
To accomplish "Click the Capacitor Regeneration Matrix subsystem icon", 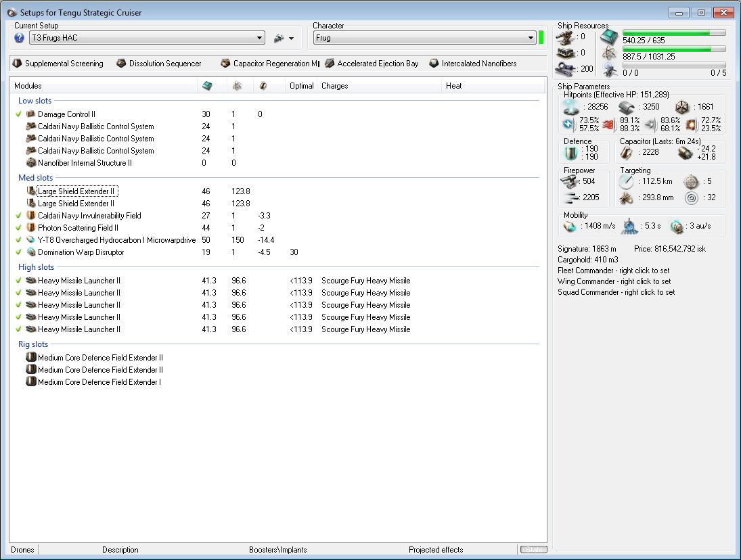I will click(x=225, y=64).
